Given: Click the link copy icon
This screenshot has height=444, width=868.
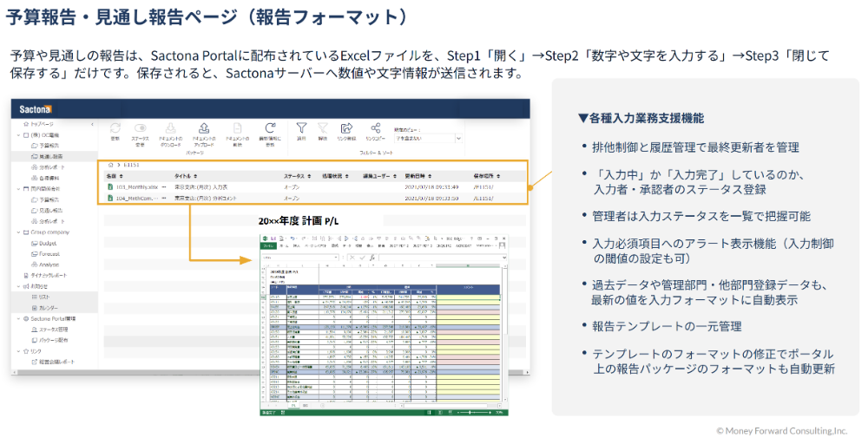Looking at the screenshot, I should pos(375,128).
